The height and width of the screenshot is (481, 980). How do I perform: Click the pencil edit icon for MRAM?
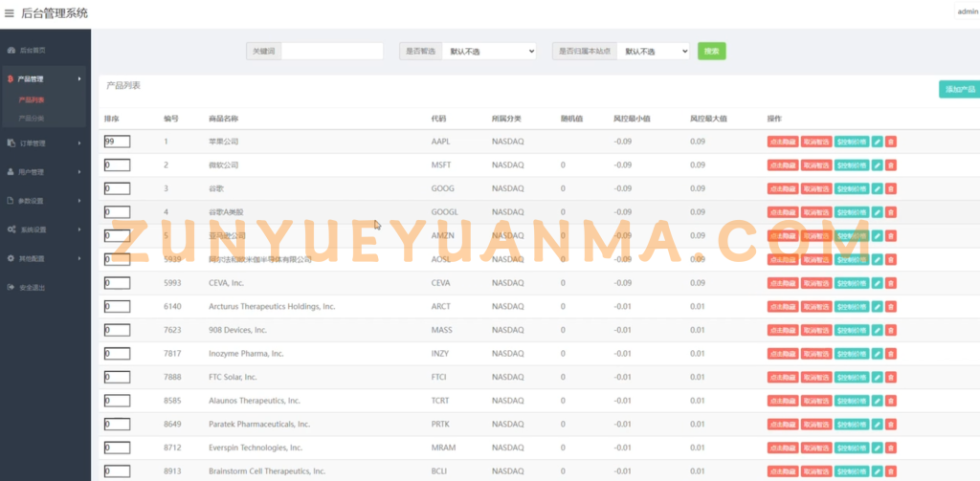click(x=878, y=448)
